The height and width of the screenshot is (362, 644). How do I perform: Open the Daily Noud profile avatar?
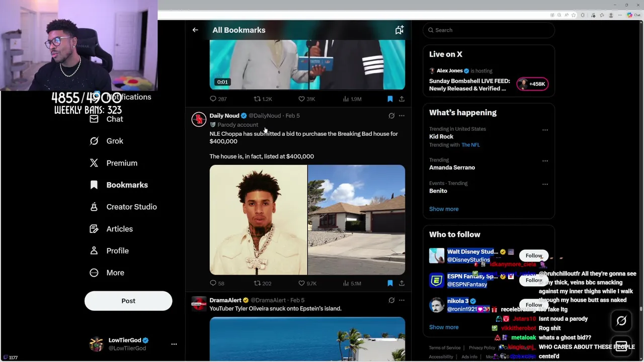pyautogui.click(x=199, y=120)
